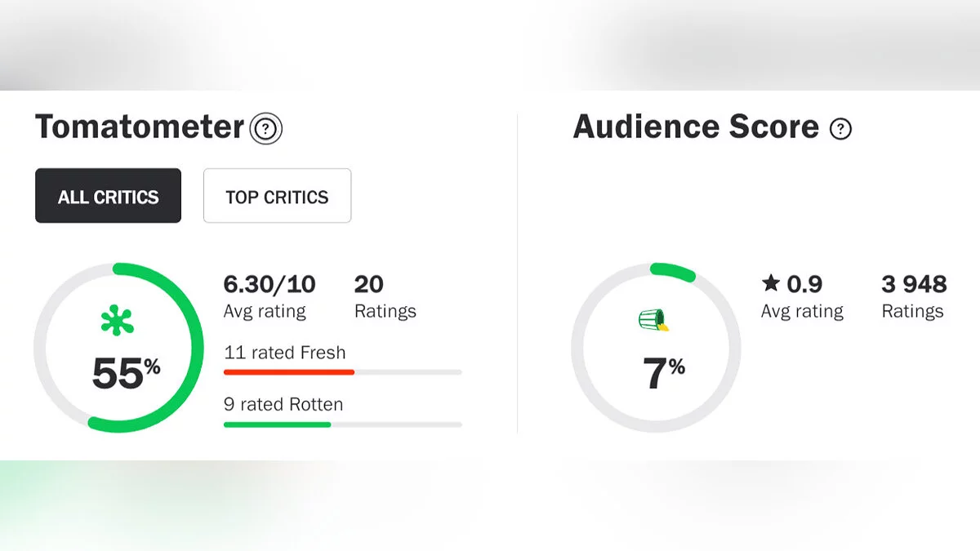Click the Audience Score help icon
The height and width of the screenshot is (551, 980).
tap(840, 129)
